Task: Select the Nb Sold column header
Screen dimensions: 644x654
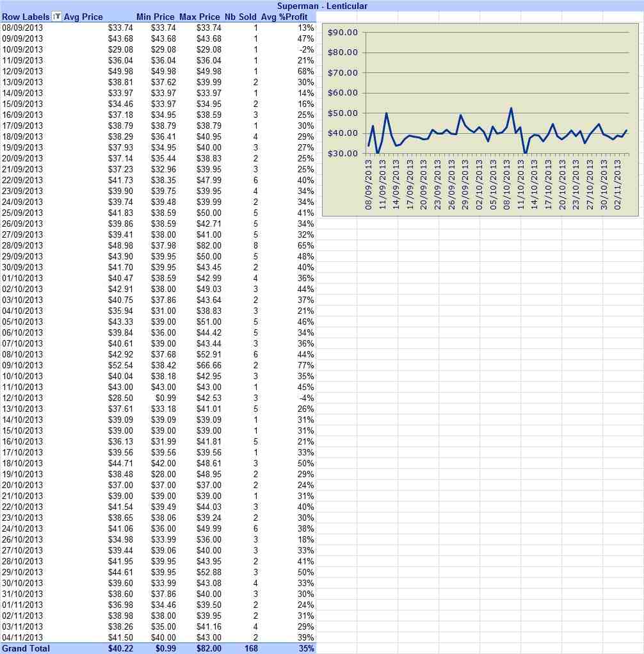Action: 241,17
